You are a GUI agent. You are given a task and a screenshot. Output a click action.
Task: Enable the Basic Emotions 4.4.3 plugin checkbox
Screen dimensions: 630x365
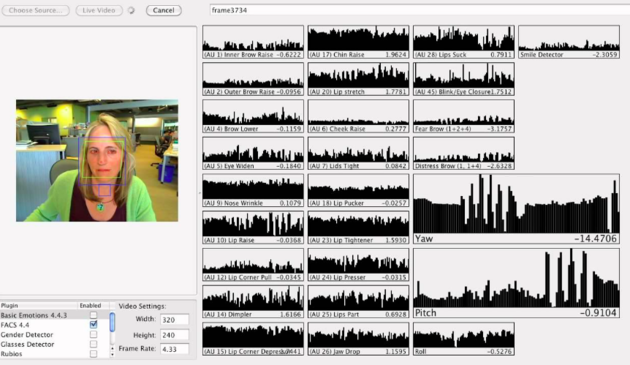93,315
